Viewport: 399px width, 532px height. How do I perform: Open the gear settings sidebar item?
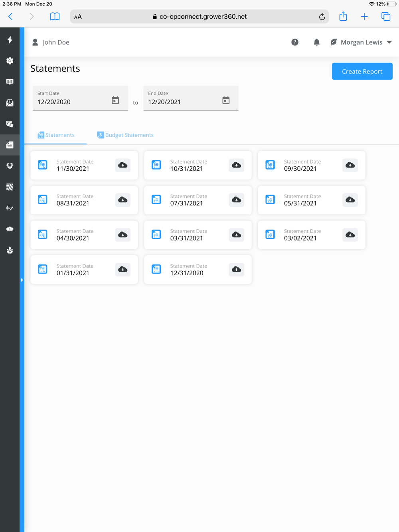10,61
